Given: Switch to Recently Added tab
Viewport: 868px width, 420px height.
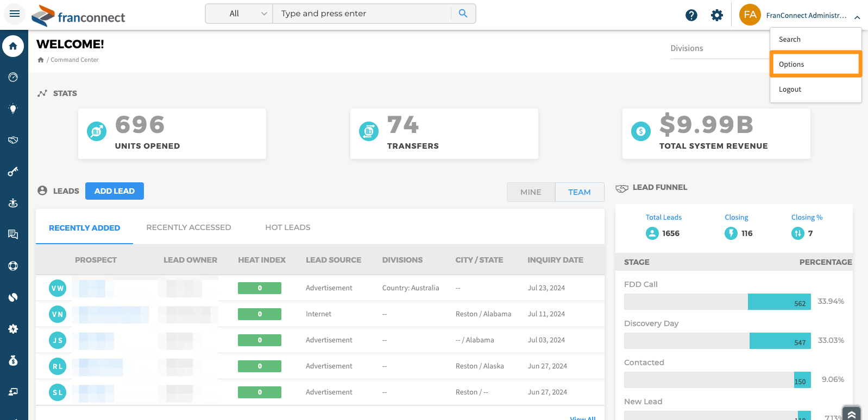Looking at the screenshot, I should [84, 228].
